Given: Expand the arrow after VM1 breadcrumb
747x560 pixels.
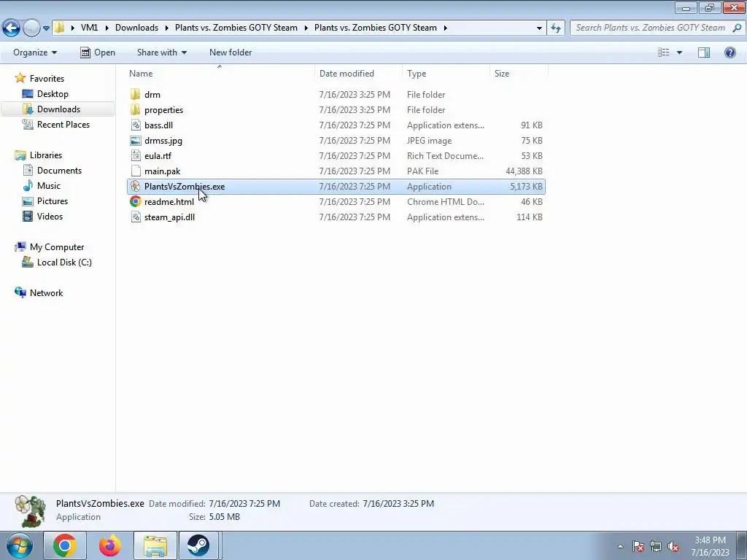Looking at the screenshot, I should point(106,28).
